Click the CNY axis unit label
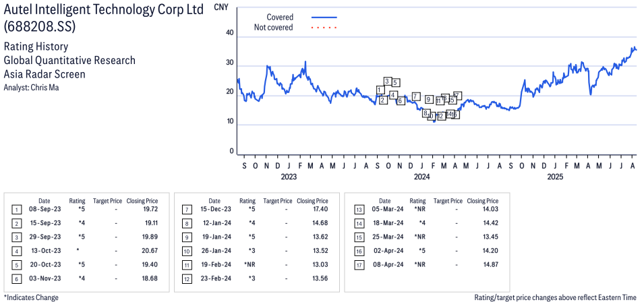644x302 pixels. pyautogui.click(x=221, y=7)
